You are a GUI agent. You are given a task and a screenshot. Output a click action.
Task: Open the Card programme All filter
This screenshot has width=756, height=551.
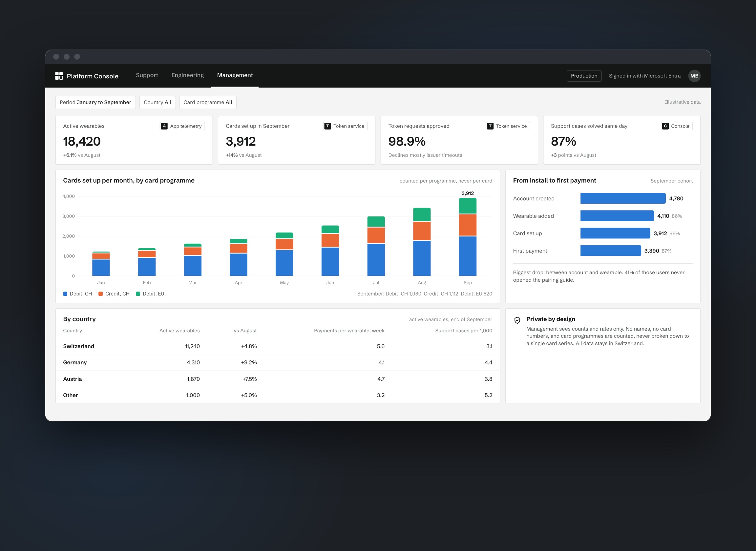tap(207, 102)
